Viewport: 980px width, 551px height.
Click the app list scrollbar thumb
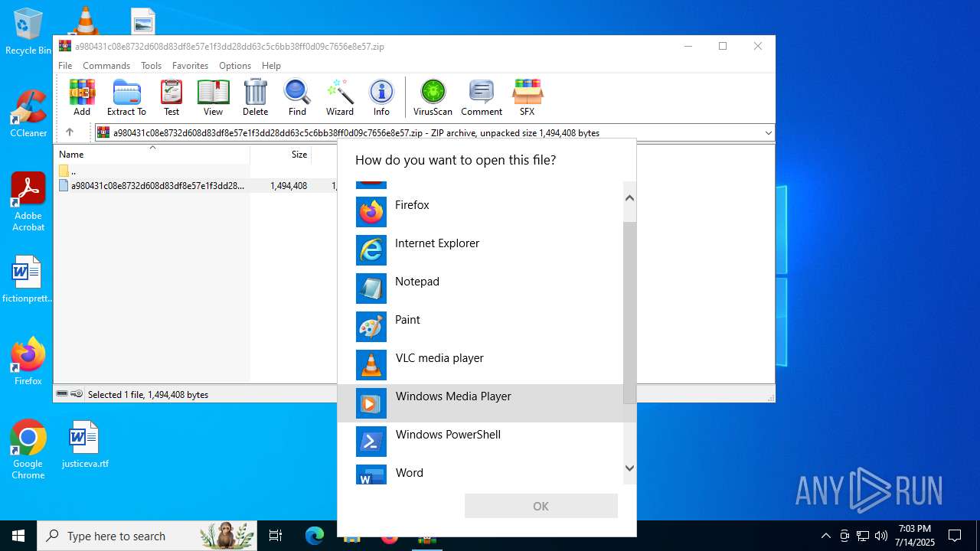tap(629, 312)
